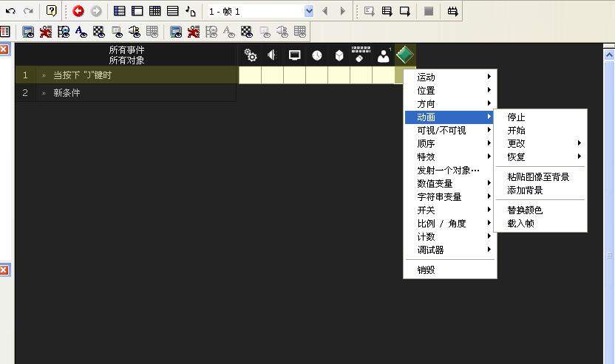Click the grey Stop square button

click(429, 11)
